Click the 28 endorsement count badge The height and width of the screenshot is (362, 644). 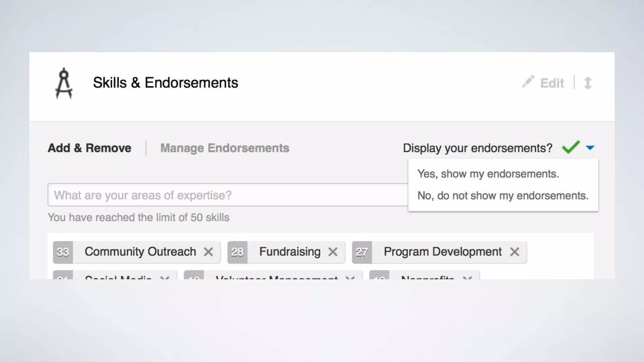click(237, 252)
